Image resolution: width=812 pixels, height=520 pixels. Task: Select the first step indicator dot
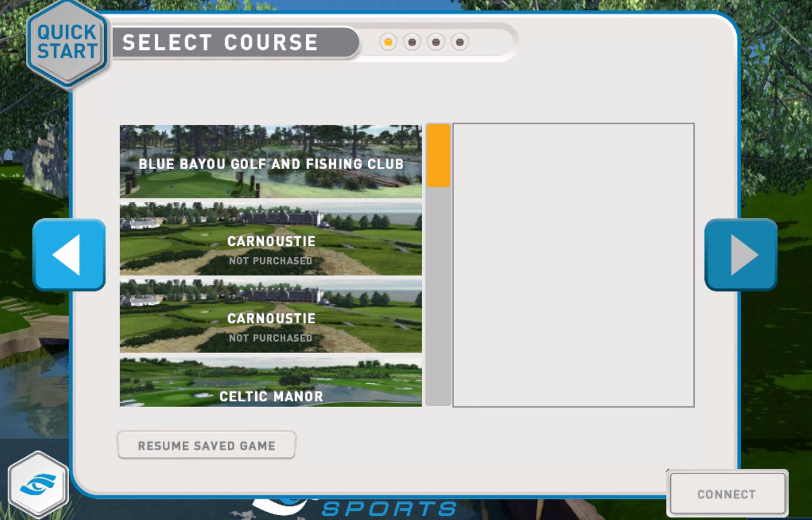pyautogui.click(x=388, y=43)
